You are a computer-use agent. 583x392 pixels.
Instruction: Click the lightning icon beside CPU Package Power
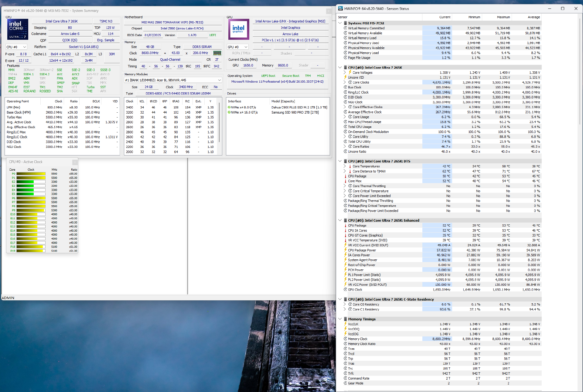pos(345,250)
